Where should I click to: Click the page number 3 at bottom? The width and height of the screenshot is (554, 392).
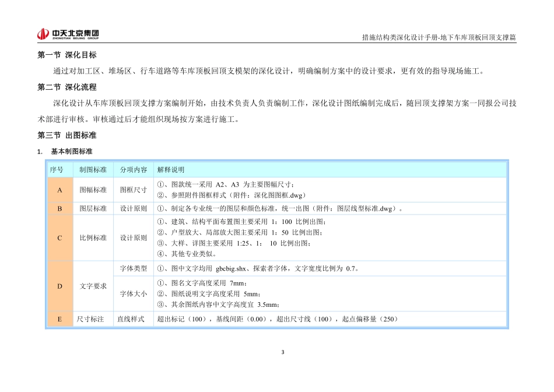click(282, 351)
